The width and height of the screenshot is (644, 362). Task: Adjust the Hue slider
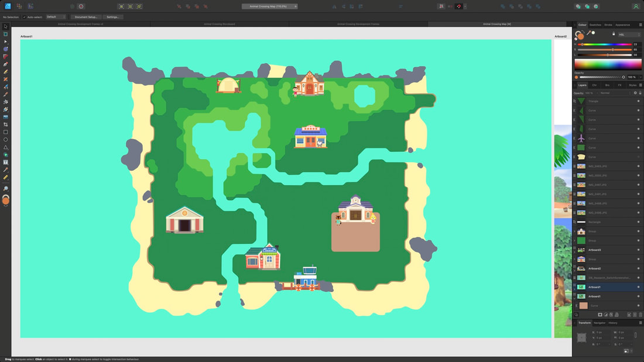tap(605, 44)
